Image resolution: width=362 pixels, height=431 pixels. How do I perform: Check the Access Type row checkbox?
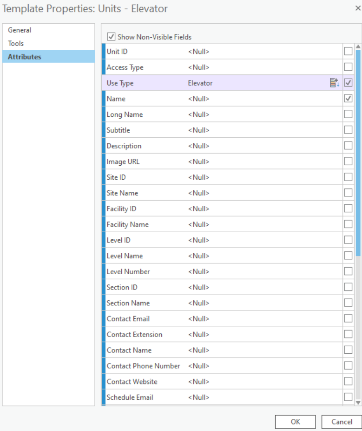pos(348,67)
